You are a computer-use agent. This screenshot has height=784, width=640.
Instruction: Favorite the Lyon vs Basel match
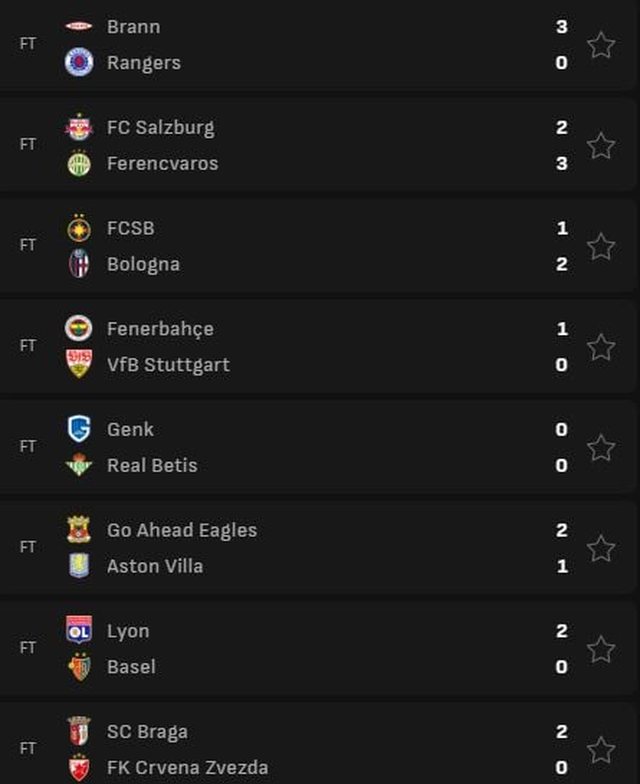tap(600, 649)
